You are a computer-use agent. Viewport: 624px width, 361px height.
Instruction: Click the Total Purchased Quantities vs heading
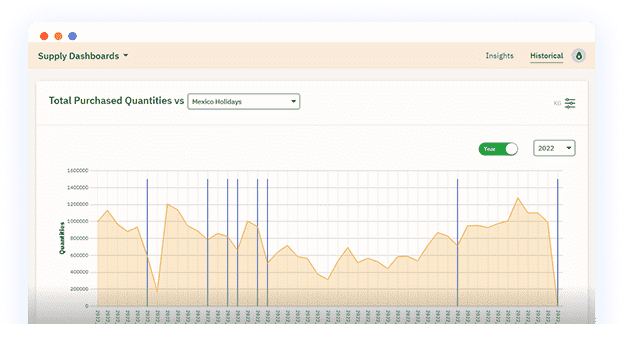click(x=116, y=101)
